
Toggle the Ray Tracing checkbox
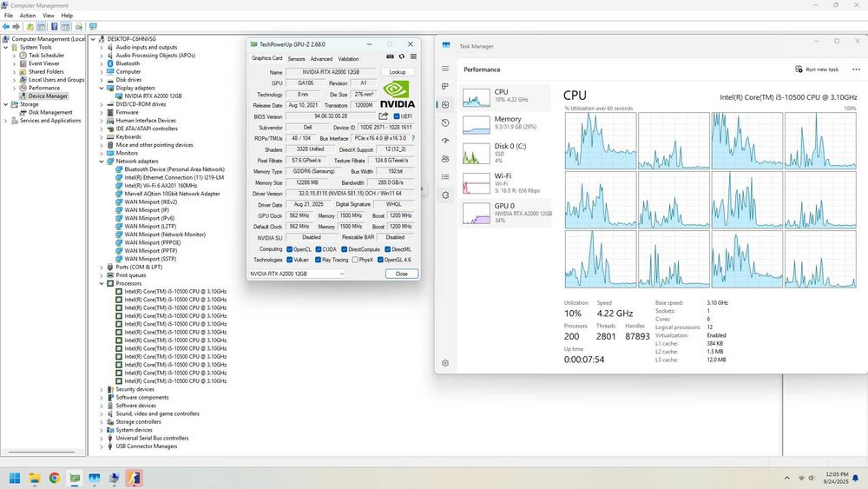click(319, 260)
